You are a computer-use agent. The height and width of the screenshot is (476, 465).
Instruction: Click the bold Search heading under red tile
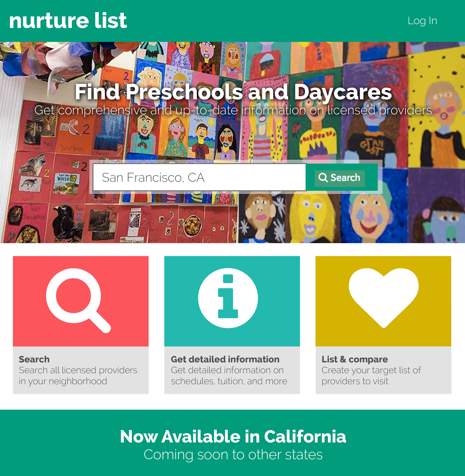point(34,359)
